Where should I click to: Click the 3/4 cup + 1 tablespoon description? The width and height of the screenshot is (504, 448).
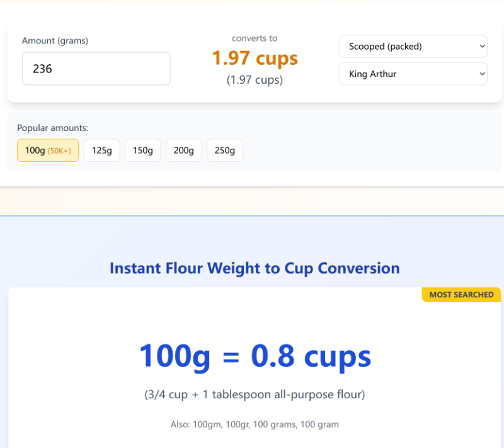point(255,395)
